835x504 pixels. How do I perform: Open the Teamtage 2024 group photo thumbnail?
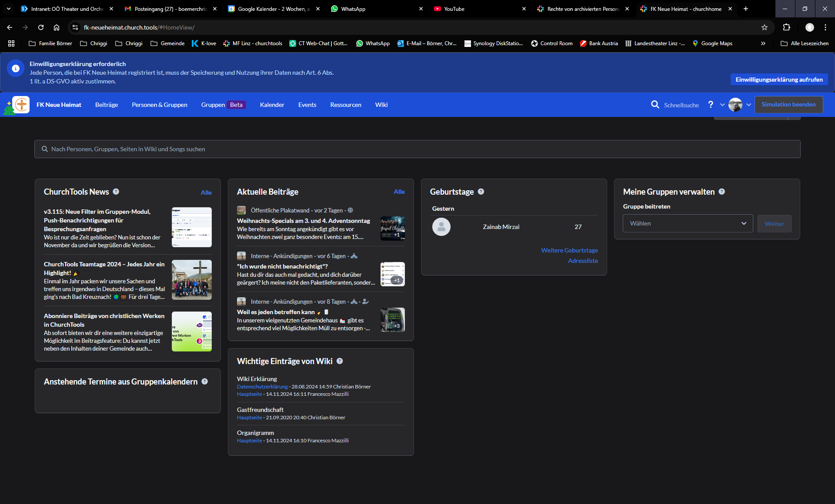tap(192, 280)
